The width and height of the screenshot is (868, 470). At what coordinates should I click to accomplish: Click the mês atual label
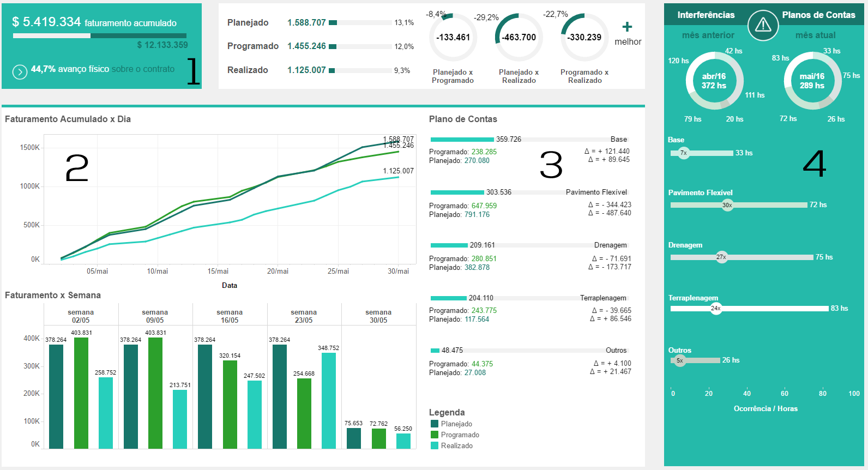click(815, 35)
